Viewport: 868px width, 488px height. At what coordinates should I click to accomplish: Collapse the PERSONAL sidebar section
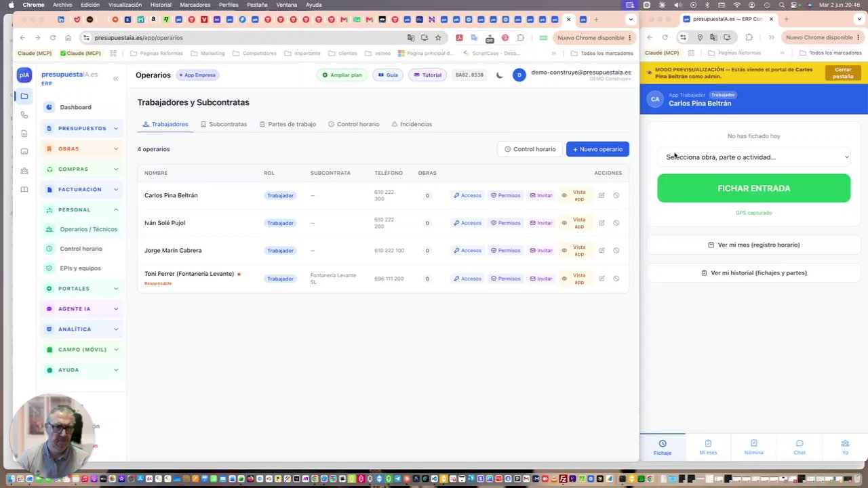click(x=82, y=209)
